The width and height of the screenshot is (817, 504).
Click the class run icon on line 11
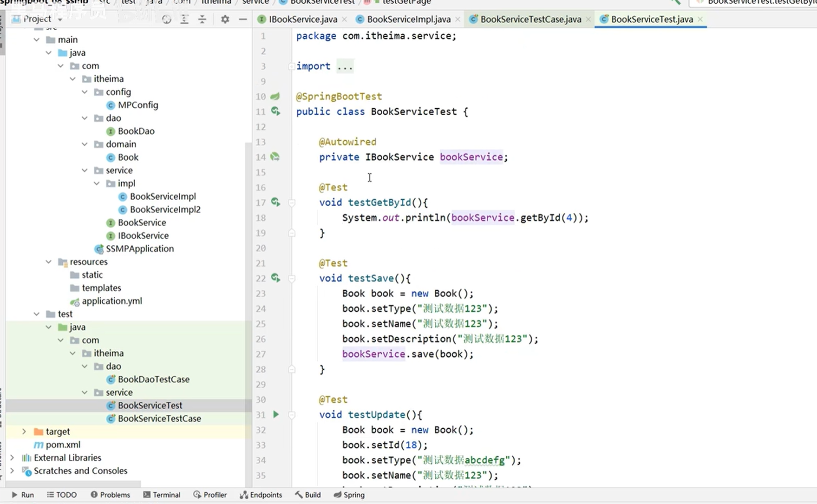276,111
